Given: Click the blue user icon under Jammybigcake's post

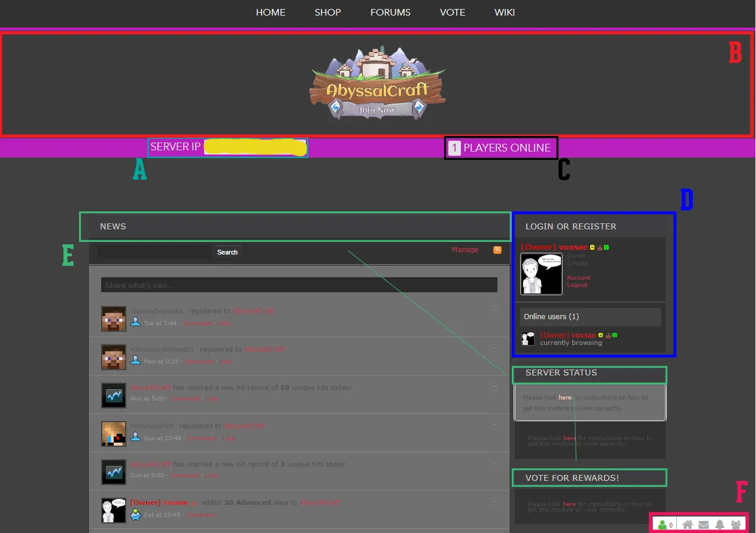Looking at the screenshot, I should tap(135, 322).
